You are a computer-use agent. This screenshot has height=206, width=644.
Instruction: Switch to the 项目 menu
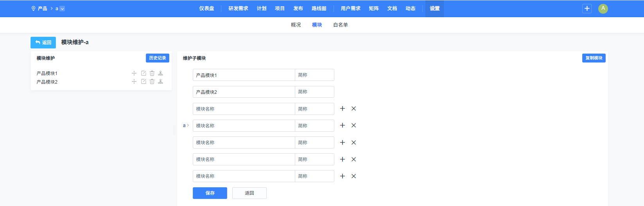point(280,9)
